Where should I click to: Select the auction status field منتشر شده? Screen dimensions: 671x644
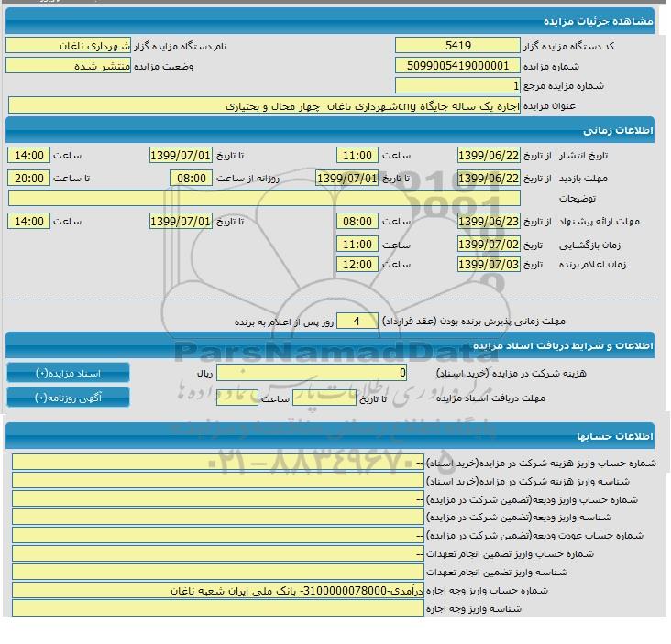pos(69,66)
